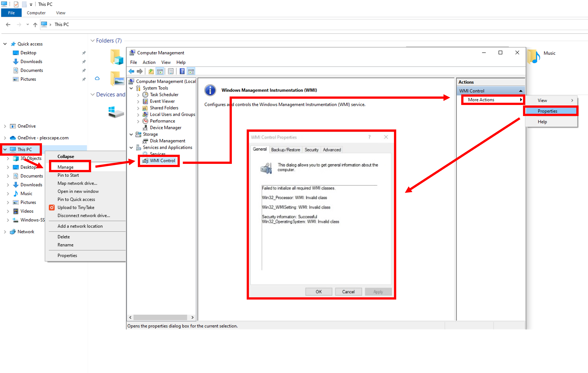Click Cancel in WMI Control Properties
Screen dimensions: 588x373
pyautogui.click(x=348, y=292)
